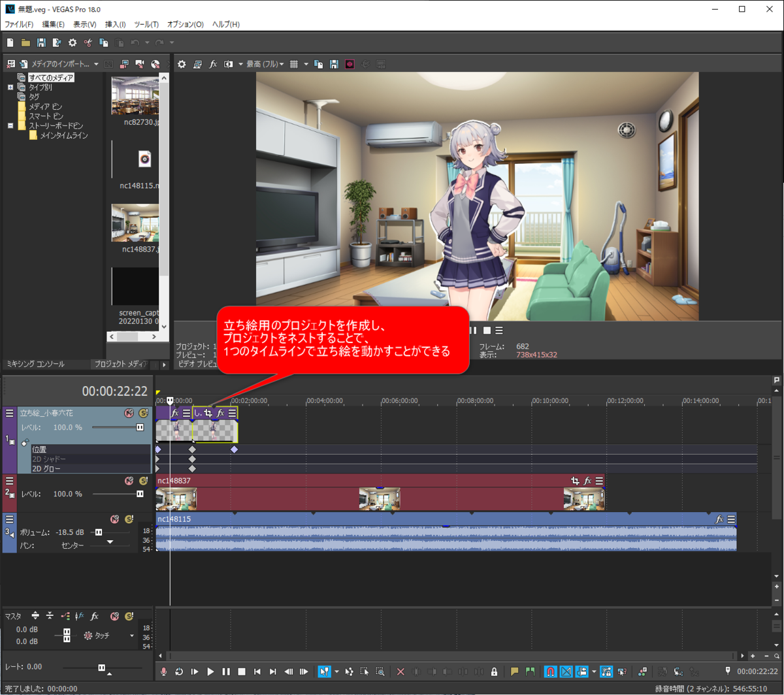
Task: Mute the 立ち絵_小春六花 track
Action: 129,413
